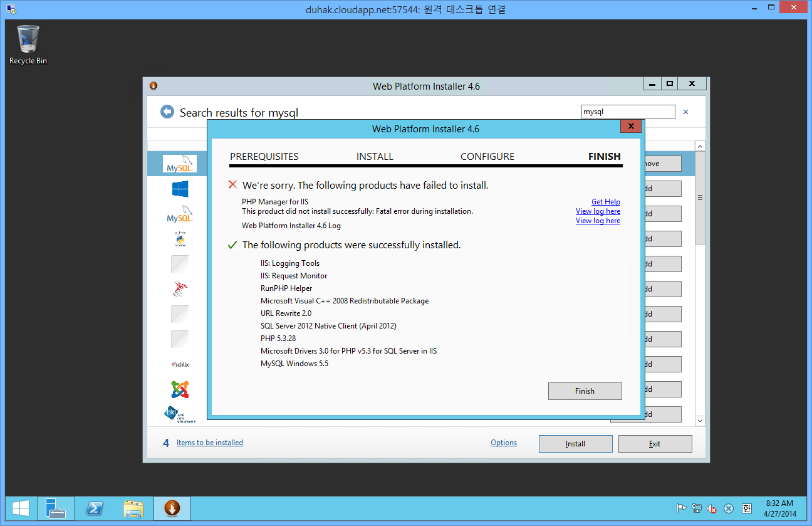
Task: Click the 'URL Rewrite 2.0' entry
Action: [x=286, y=313]
